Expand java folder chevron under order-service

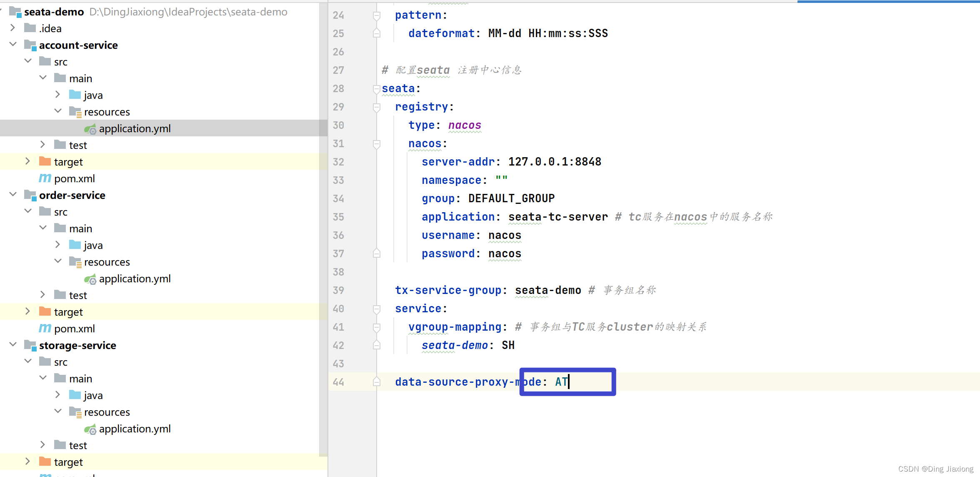[x=57, y=245]
